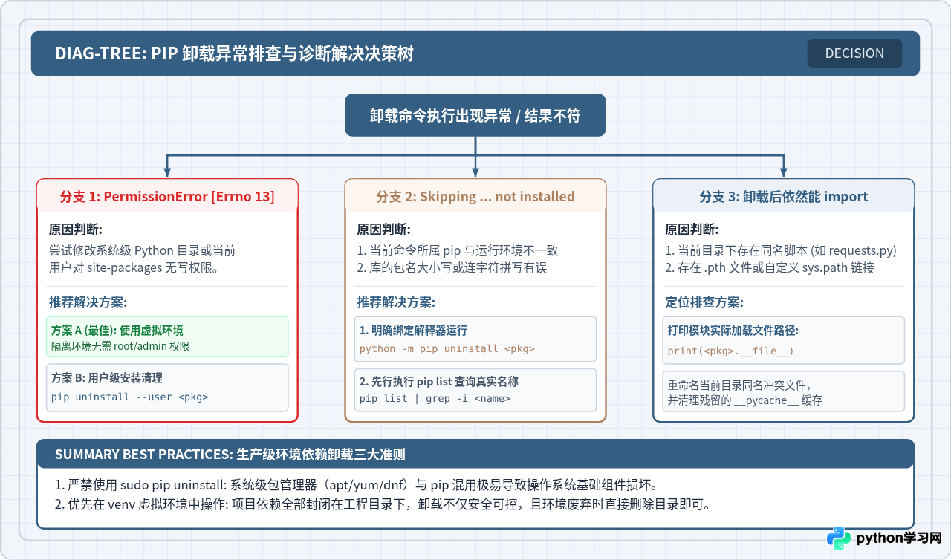The width and height of the screenshot is (951, 560).
Task: Click the heading "方案 B: 用户级安装清理"
Action: [107, 377]
